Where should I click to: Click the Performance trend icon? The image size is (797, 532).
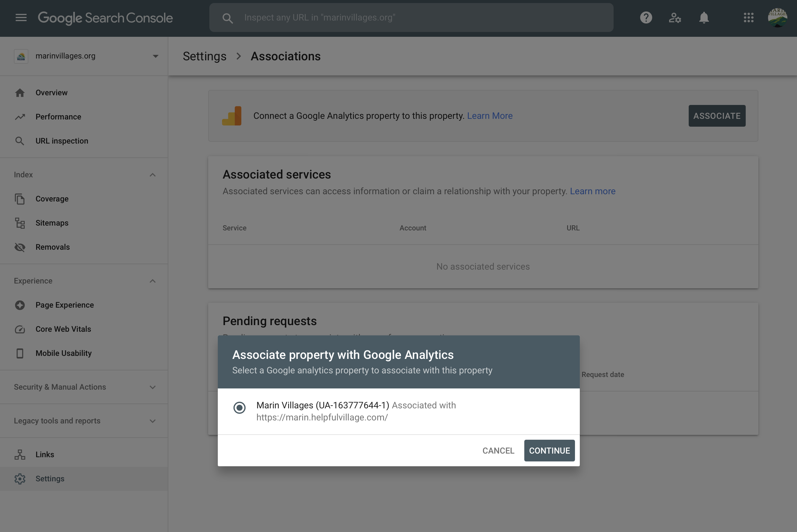[x=20, y=117]
